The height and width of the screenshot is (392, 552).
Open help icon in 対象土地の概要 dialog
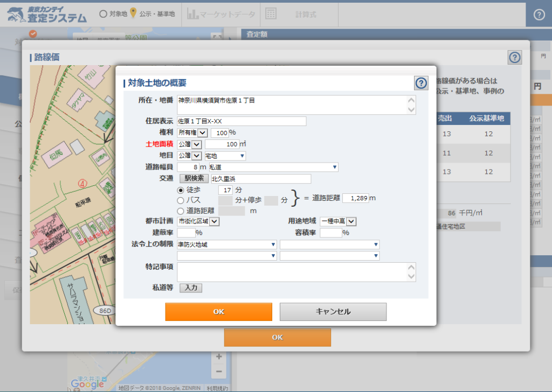421,83
